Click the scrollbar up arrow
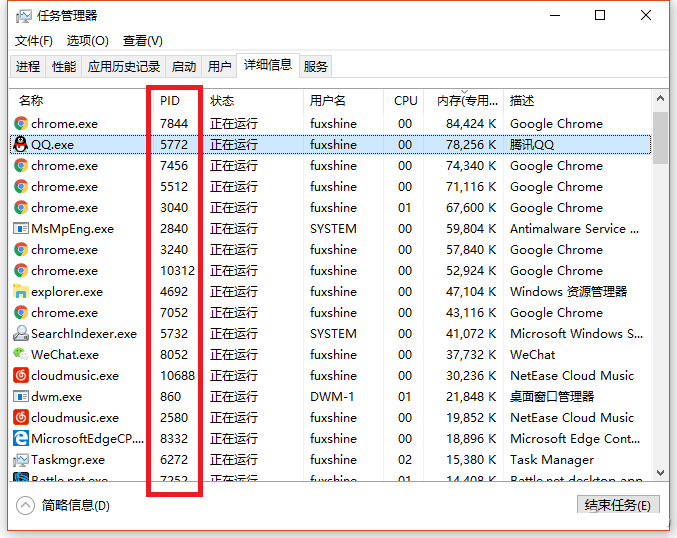The image size is (677, 538). click(660, 98)
